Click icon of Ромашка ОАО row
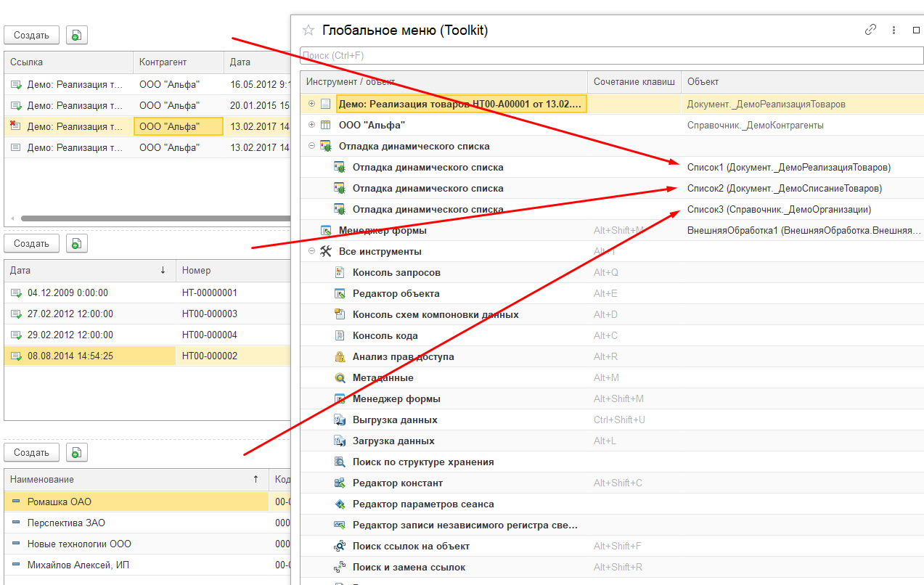The width and height of the screenshot is (924, 585). coord(16,502)
